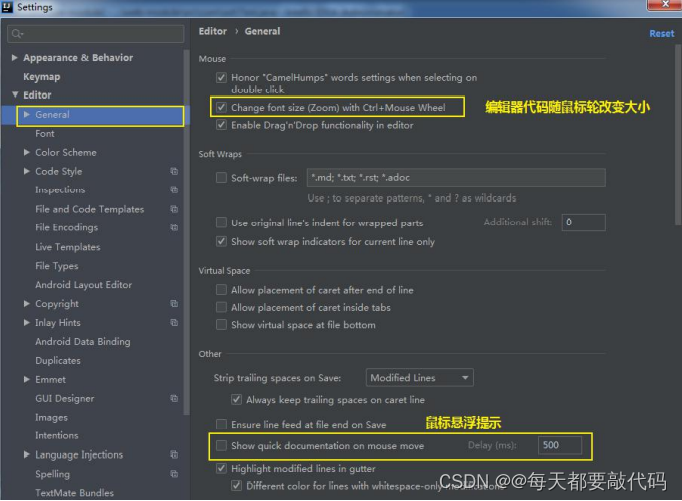Select File Encodings in the tree
The image size is (682, 501).
coord(67,227)
